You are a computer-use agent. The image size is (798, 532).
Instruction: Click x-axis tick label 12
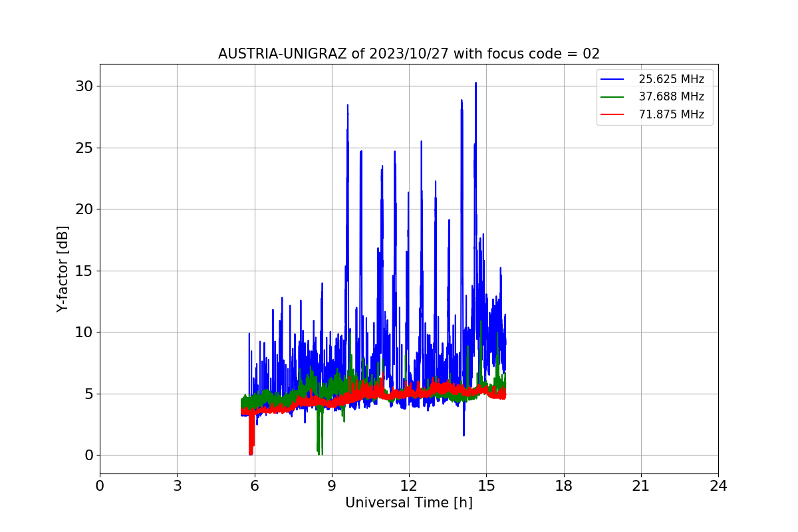(409, 486)
